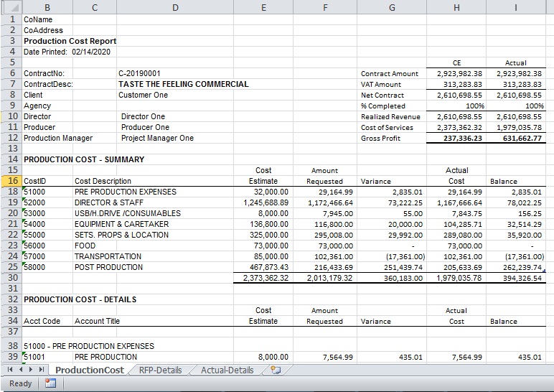Click the Production Cost Report title cell
This screenshot has height=392, width=554.
coord(70,41)
